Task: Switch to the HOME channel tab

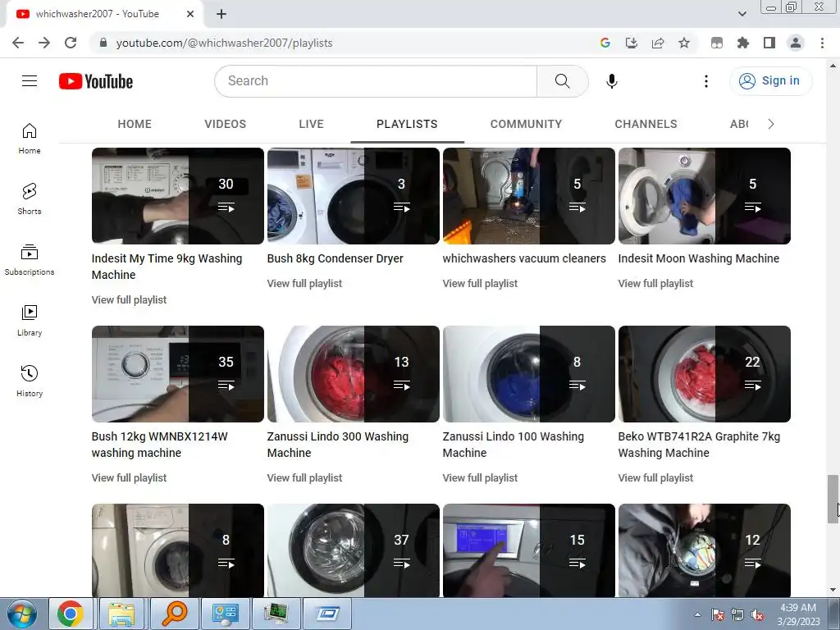Action: pos(135,125)
